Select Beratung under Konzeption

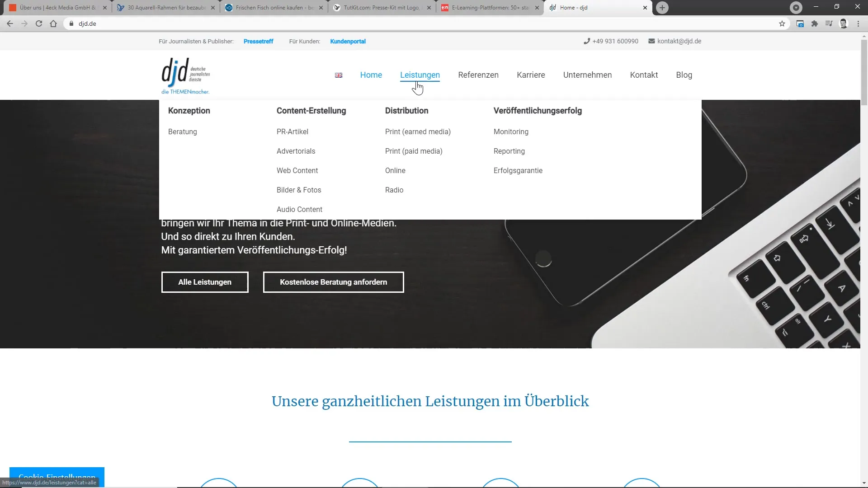coord(183,131)
